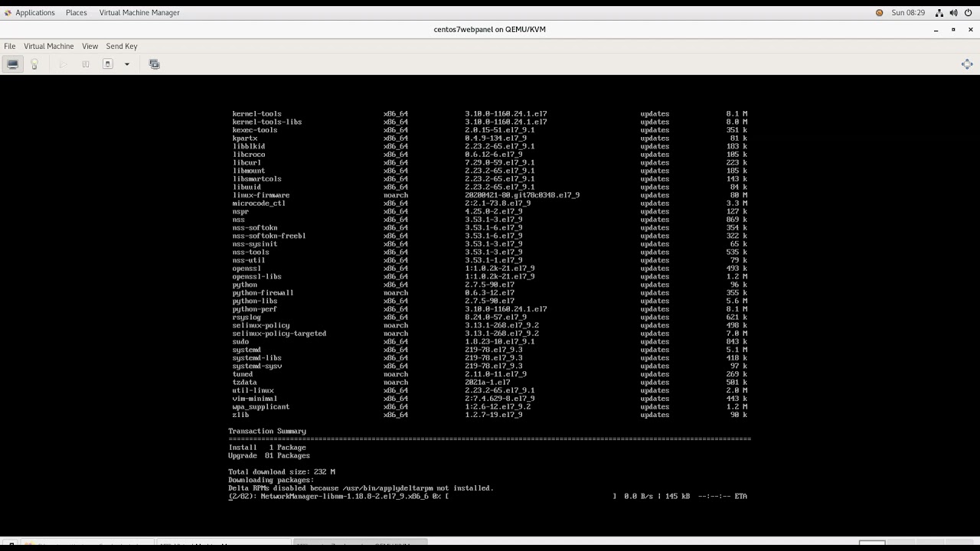Click the kexec-tools package row
The image size is (980, 551).
pos(490,130)
